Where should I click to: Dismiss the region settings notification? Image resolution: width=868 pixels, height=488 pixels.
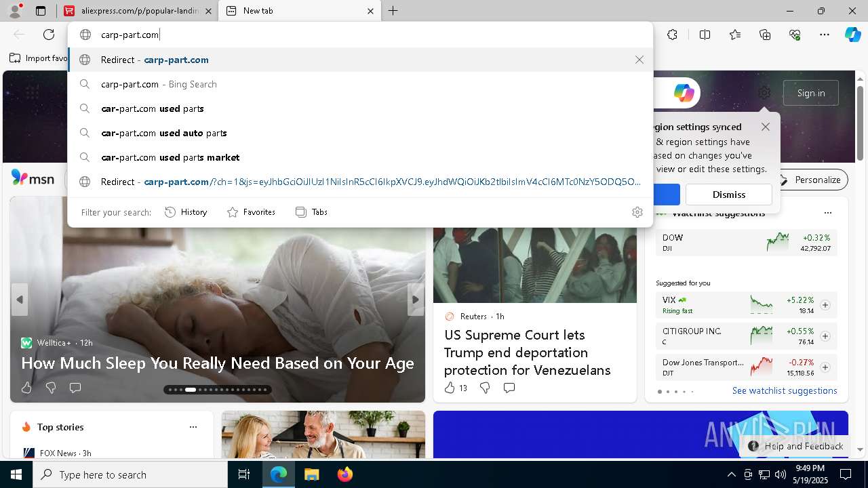[x=729, y=195]
